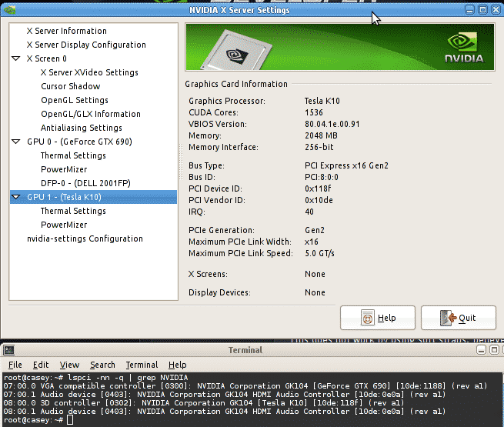The image size is (504, 427).
Task: Open Cursor Shadow settings
Action: tap(70, 86)
